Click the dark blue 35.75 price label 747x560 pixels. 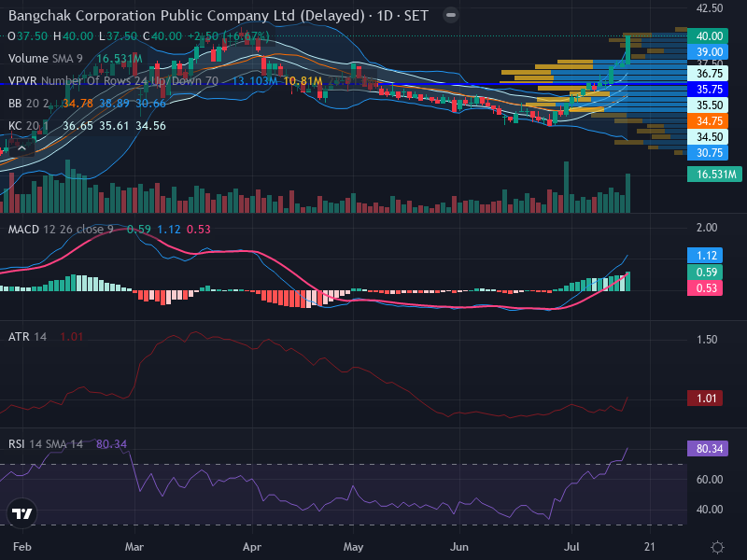(708, 89)
